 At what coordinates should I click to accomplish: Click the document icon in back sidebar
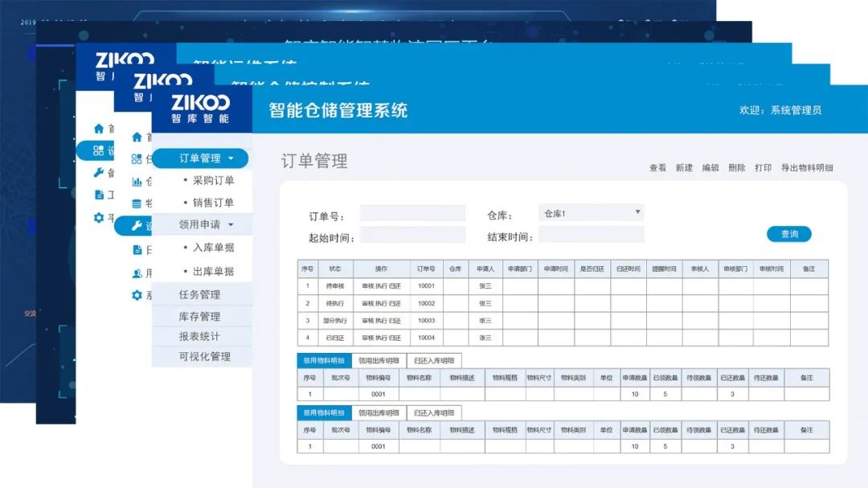coord(99,195)
